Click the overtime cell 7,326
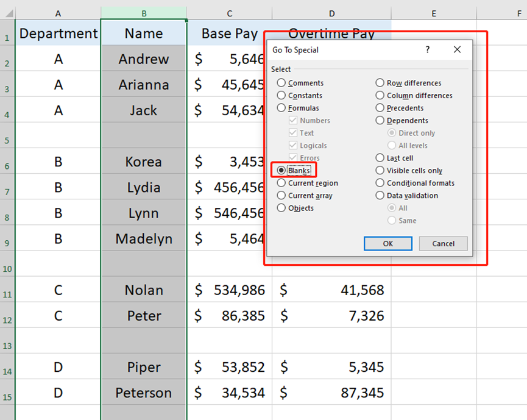 click(x=331, y=315)
